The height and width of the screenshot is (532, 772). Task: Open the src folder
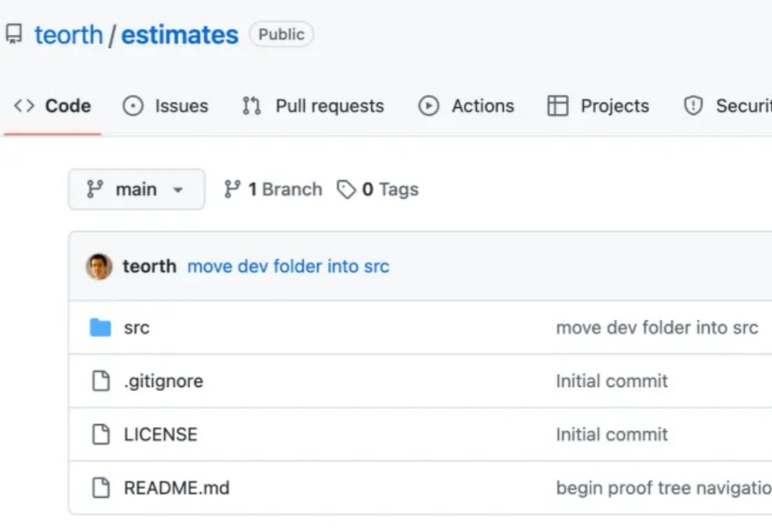click(x=137, y=328)
